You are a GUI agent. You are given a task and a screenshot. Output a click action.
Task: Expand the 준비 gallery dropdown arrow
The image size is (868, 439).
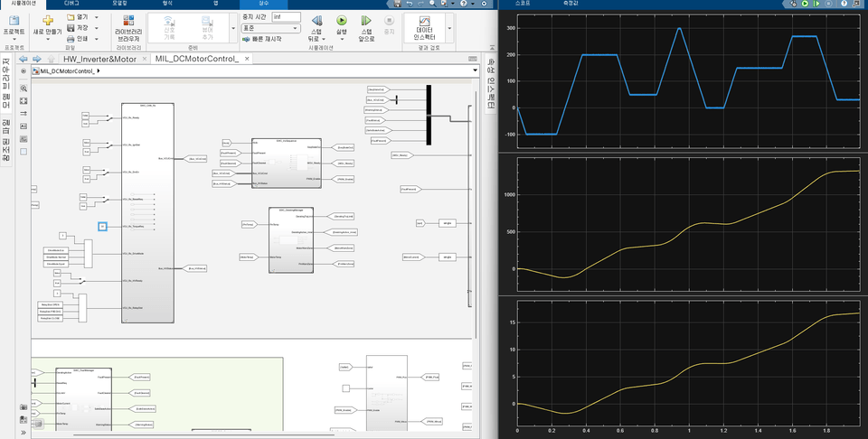point(233,28)
